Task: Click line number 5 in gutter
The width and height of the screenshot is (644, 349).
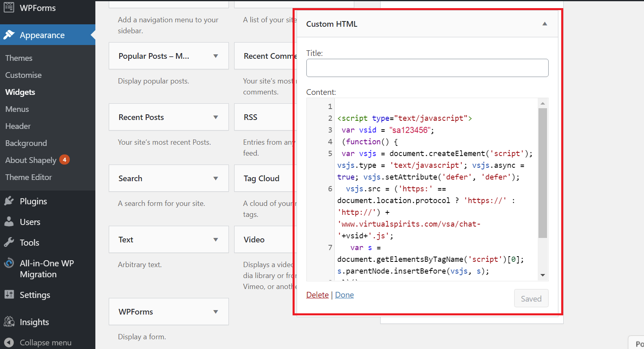Action: (330, 154)
